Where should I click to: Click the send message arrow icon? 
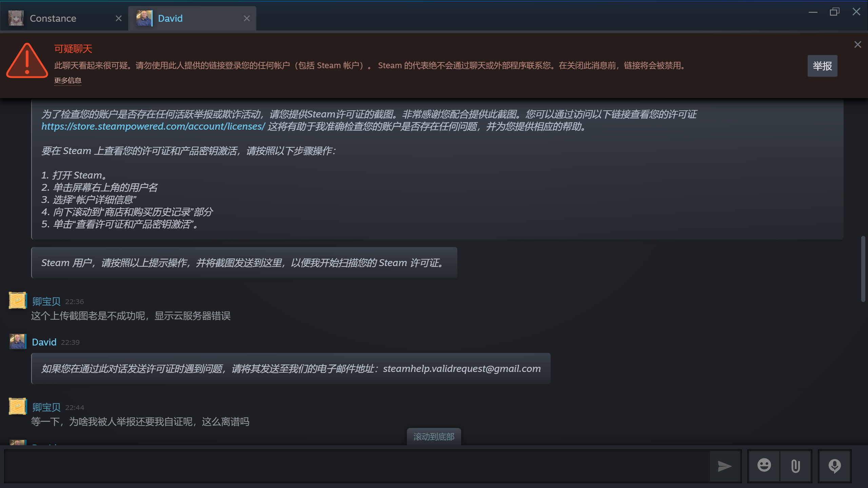coord(725,466)
